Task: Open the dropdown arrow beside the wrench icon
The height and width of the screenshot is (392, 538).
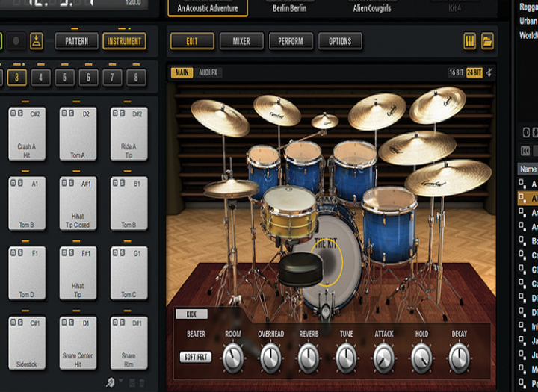Action: tap(120, 381)
